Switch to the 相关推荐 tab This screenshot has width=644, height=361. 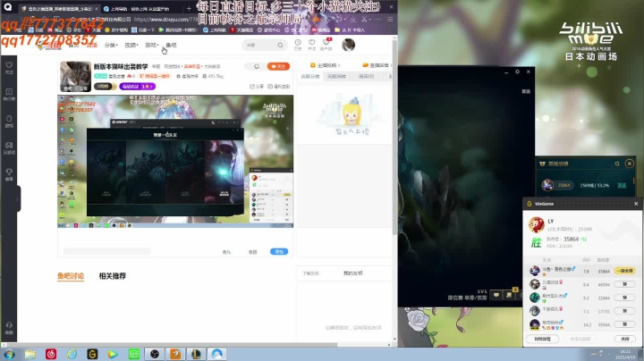pyautogui.click(x=112, y=276)
